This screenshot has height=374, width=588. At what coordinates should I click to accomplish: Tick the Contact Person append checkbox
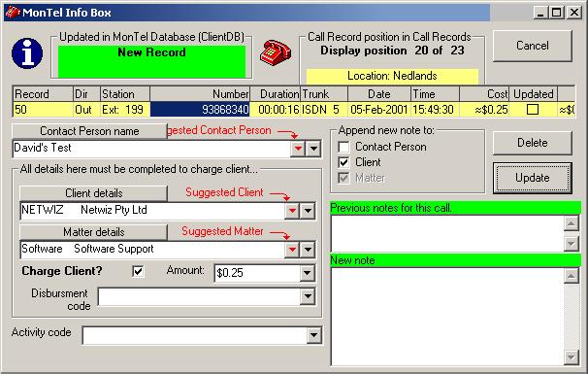[x=343, y=147]
